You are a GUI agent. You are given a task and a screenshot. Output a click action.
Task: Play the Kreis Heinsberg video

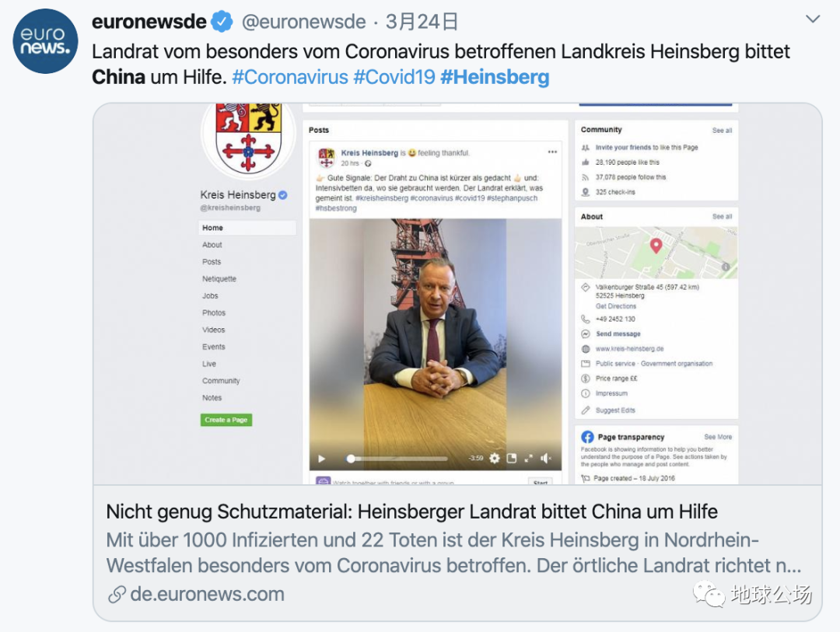(x=321, y=459)
